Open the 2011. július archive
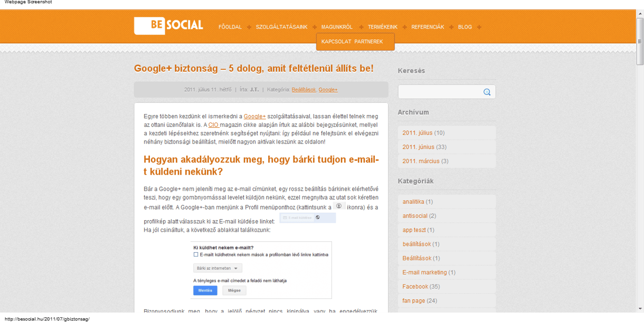Screen dimensions: 644x322 click(x=417, y=132)
